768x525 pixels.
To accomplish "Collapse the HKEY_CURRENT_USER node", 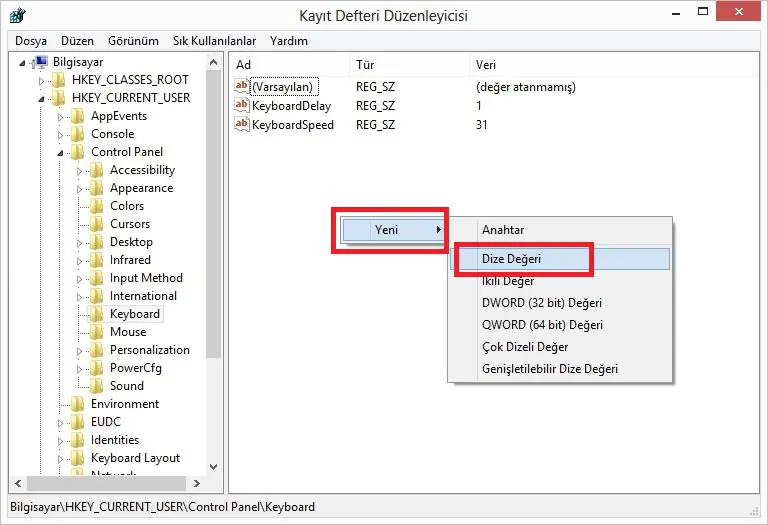I will [x=41, y=99].
